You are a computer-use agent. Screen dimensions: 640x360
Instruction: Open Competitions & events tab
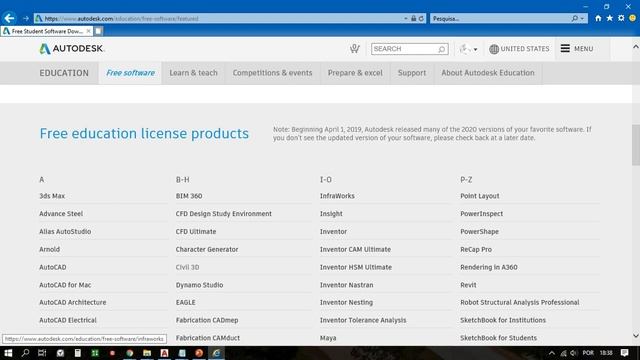point(272,73)
